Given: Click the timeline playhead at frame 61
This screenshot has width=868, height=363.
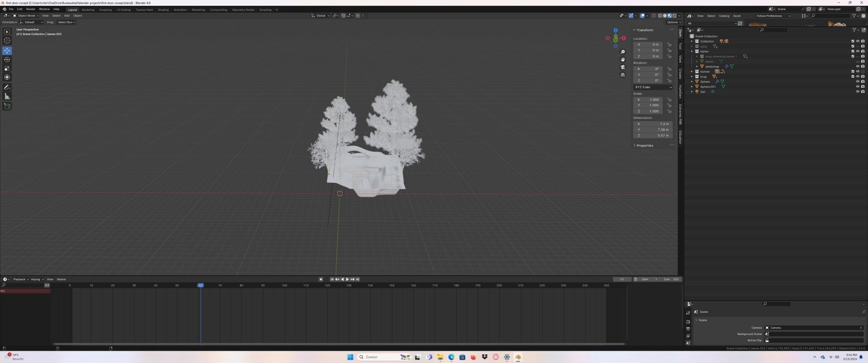Looking at the screenshot, I should click(x=200, y=285).
